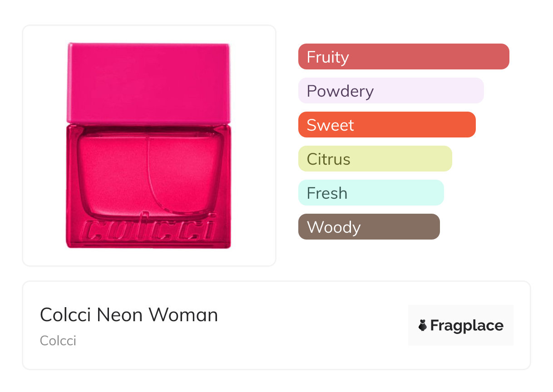Click the word "Fruity" label
553x392 pixels.
(328, 57)
